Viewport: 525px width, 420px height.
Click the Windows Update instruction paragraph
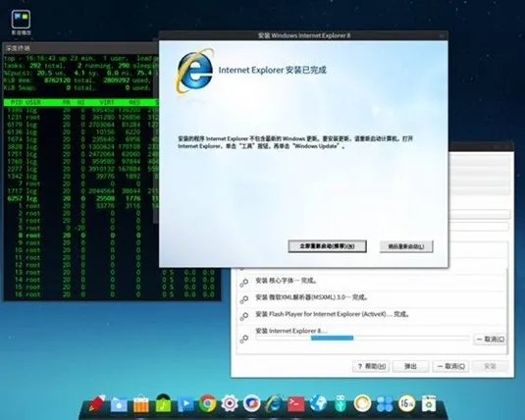click(295, 142)
